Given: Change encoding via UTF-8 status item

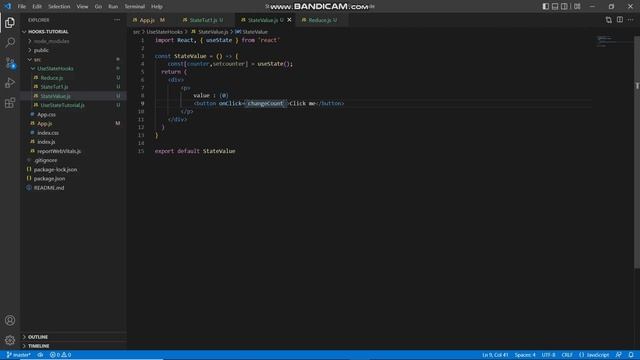Looking at the screenshot, I should [548, 355].
